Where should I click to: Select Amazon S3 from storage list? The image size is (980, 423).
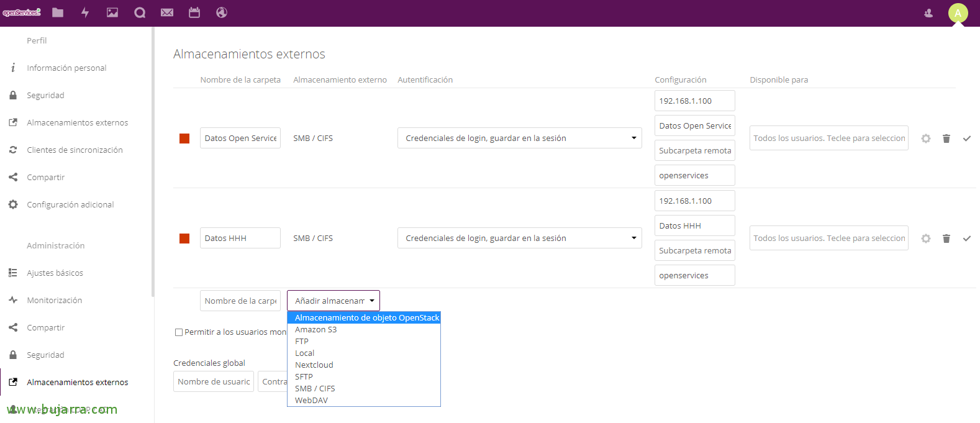(315, 330)
